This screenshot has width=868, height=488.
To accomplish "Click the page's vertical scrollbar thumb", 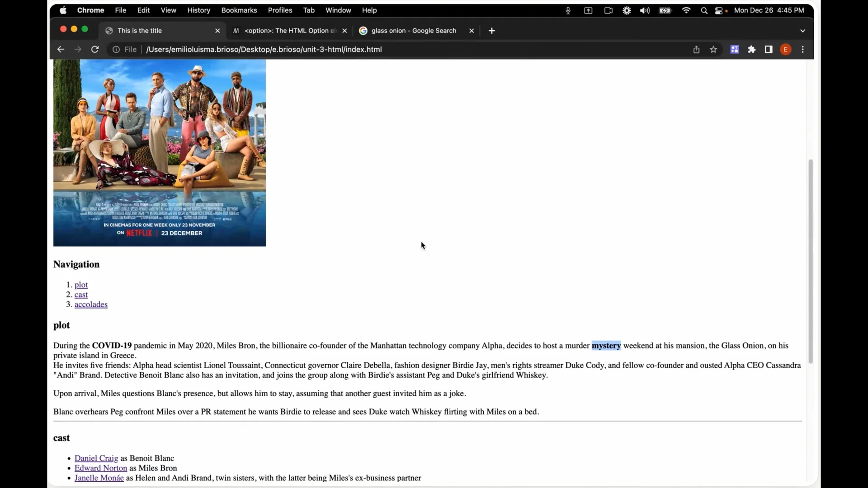I will pos(811,261).
